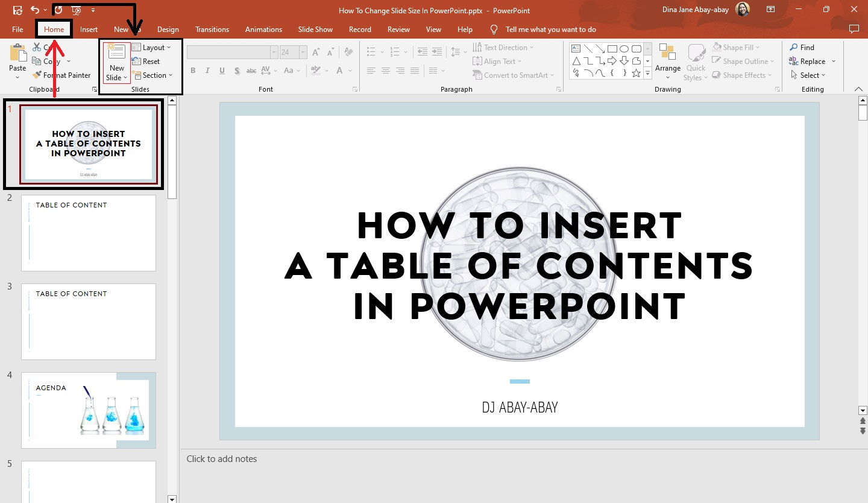Image resolution: width=868 pixels, height=503 pixels.
Task: Select slide 4 with the Agenda thumbnail
Action: (x=89, y=411)
